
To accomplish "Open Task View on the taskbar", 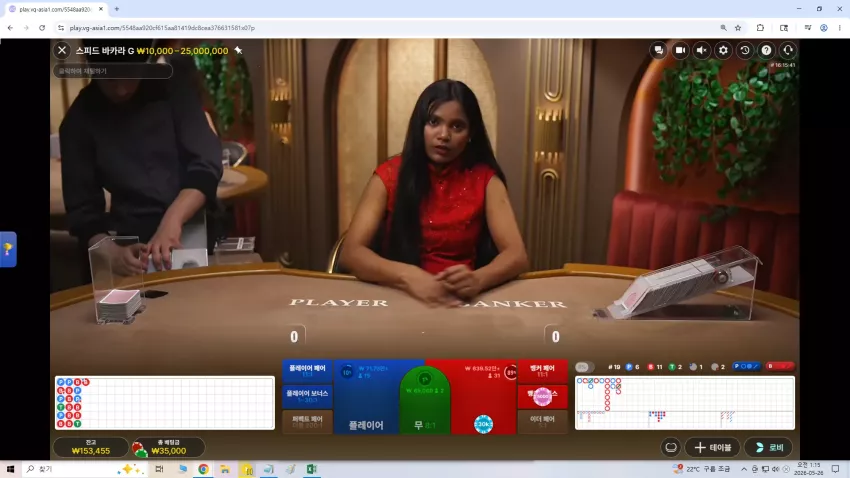I will click(x=159, y=469).
